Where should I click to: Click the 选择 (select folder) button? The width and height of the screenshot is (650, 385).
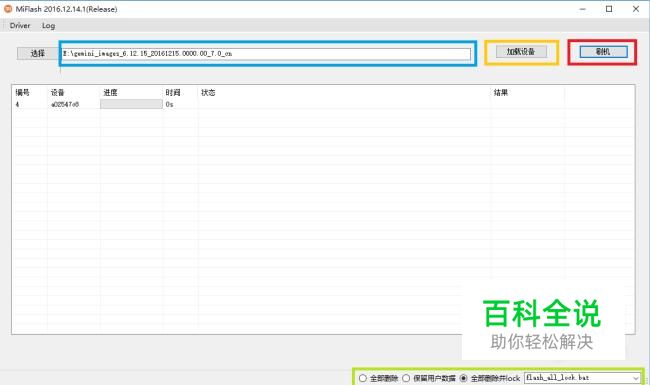click(x=38, y=53)
